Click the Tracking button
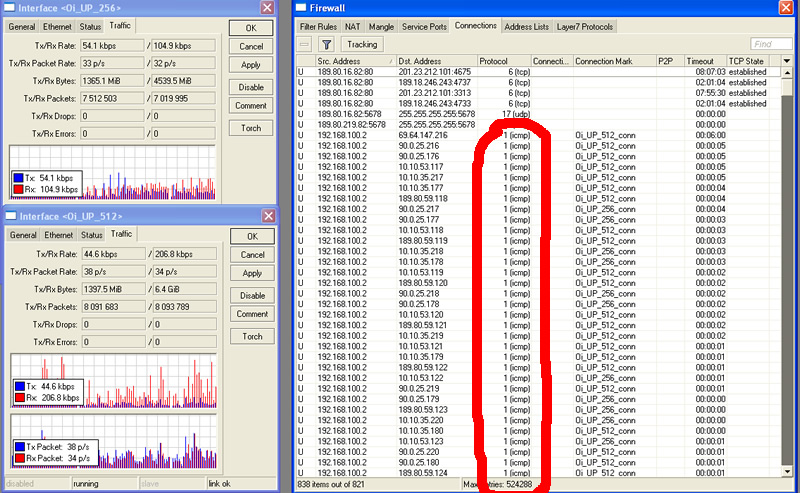Screen dimensions: 800x493 [362, 44]
